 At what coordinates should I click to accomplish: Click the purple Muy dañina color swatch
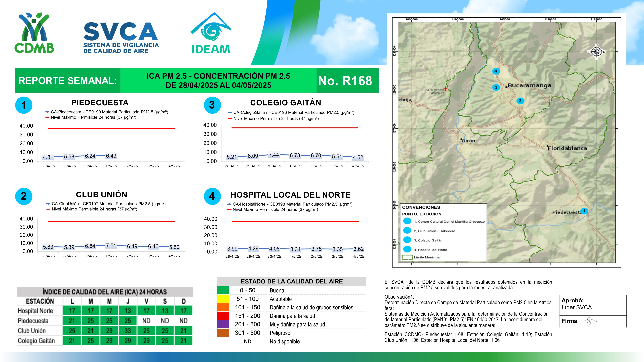223,324
